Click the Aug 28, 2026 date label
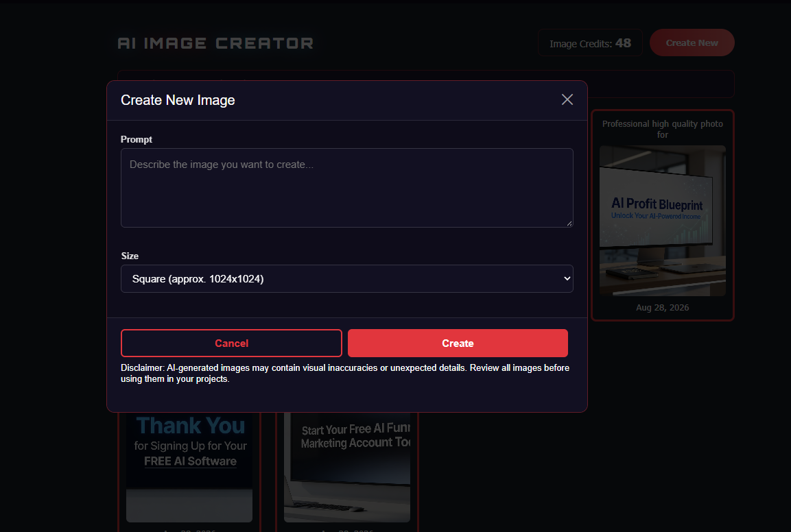Image resolution: width=791 pixels, height=532 pixels. (662, 308)
